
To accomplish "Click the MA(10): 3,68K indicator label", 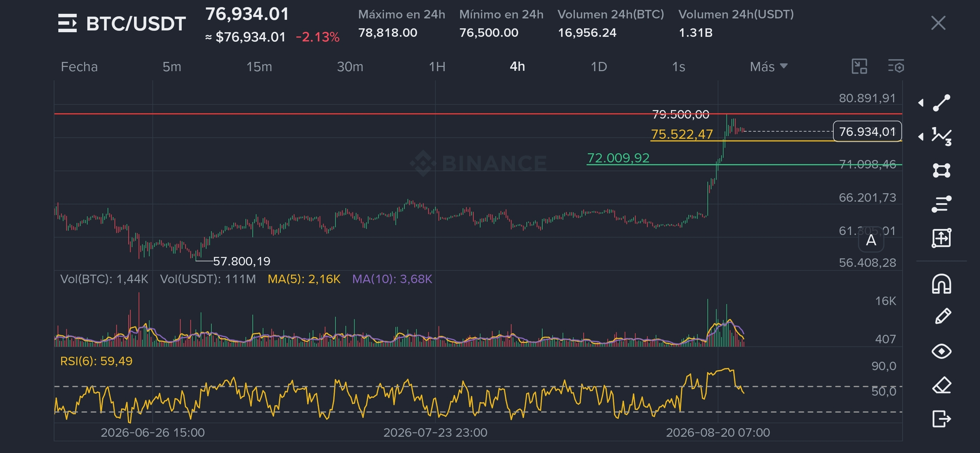I will click(x=392, y=279).
